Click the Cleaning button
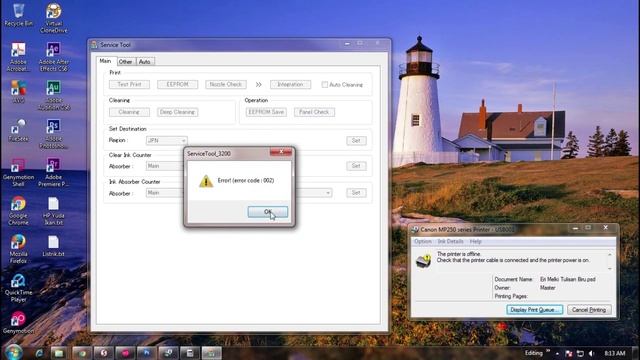The image size is (640, 360). coord(129,112)
